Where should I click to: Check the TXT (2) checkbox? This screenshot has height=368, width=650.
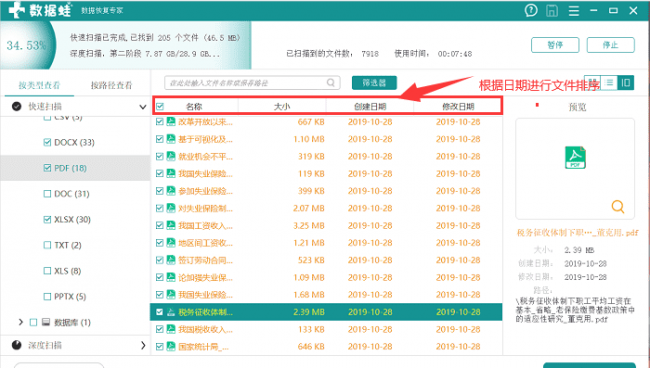point(47,245)
